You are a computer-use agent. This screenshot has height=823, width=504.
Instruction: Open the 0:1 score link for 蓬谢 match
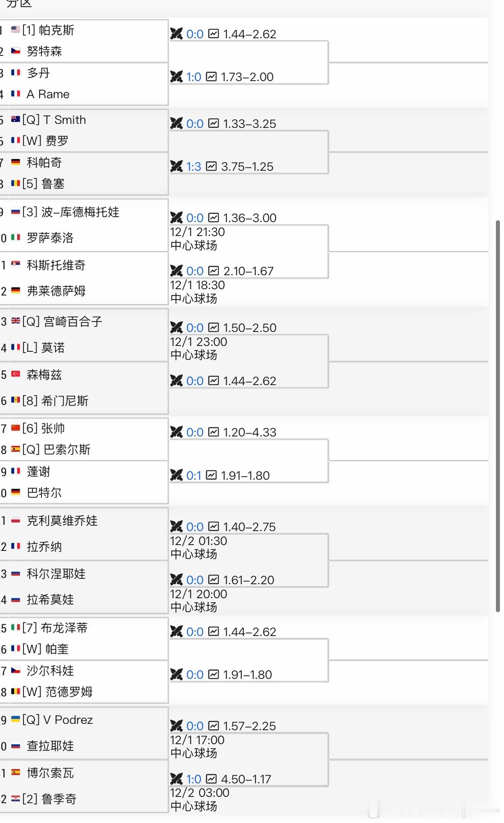coord(194,475)
